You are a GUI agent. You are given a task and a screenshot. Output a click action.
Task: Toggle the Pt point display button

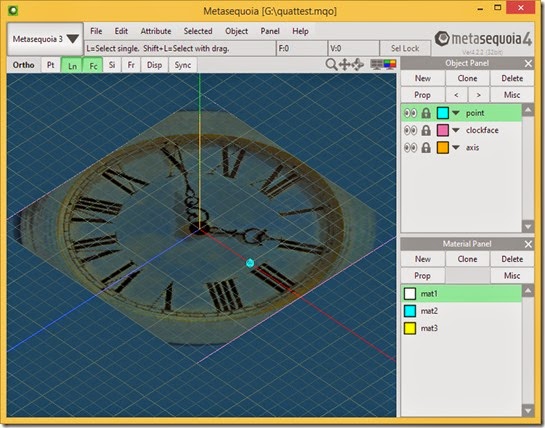pyautogui.click(x=51, y=65)
